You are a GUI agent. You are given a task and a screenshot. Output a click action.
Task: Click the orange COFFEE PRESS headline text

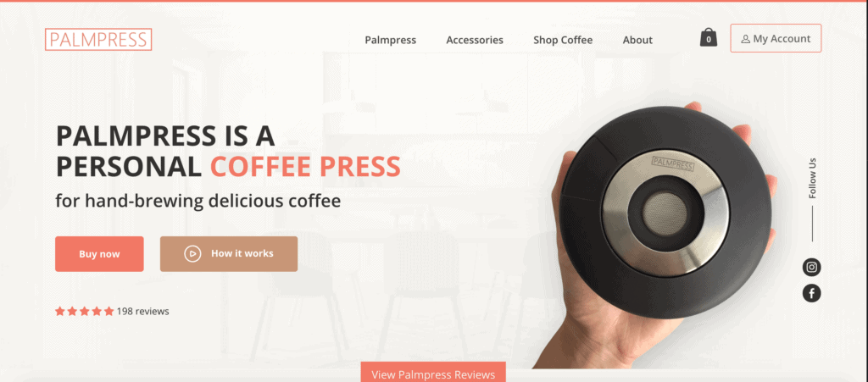(305, 166)
